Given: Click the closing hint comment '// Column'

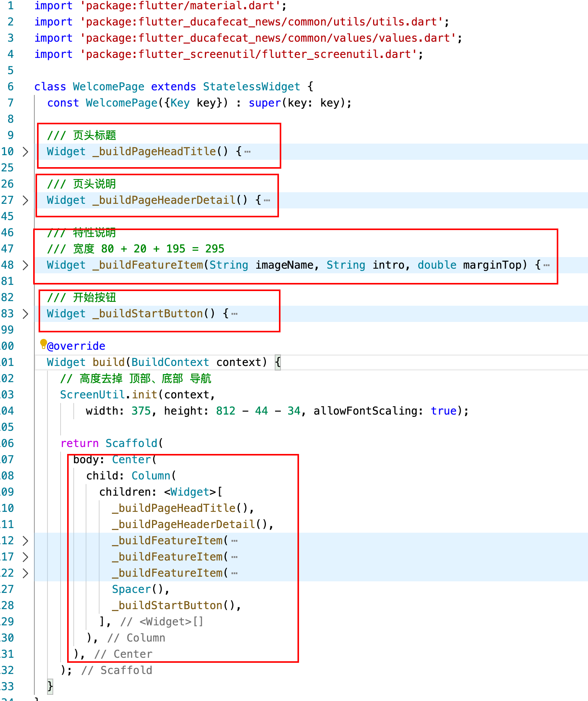Looking at the screenshot, I should 136,638.
